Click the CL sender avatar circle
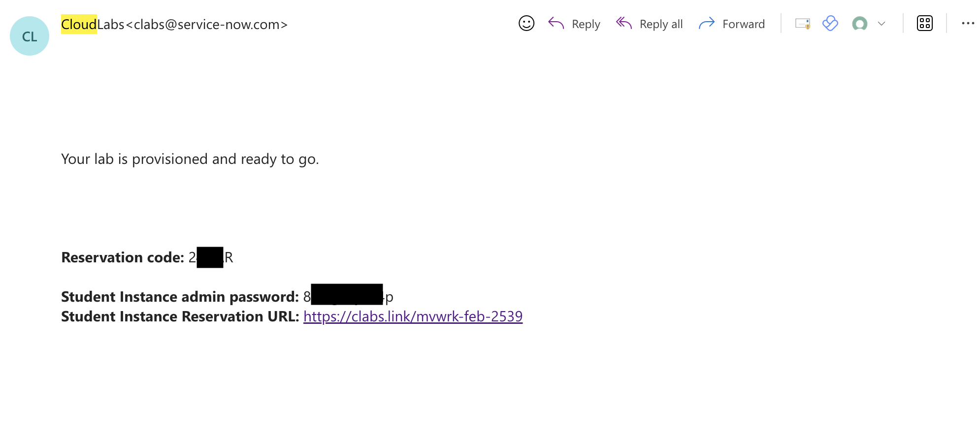This screenshot has height=441, width=980. coord(30,36)
